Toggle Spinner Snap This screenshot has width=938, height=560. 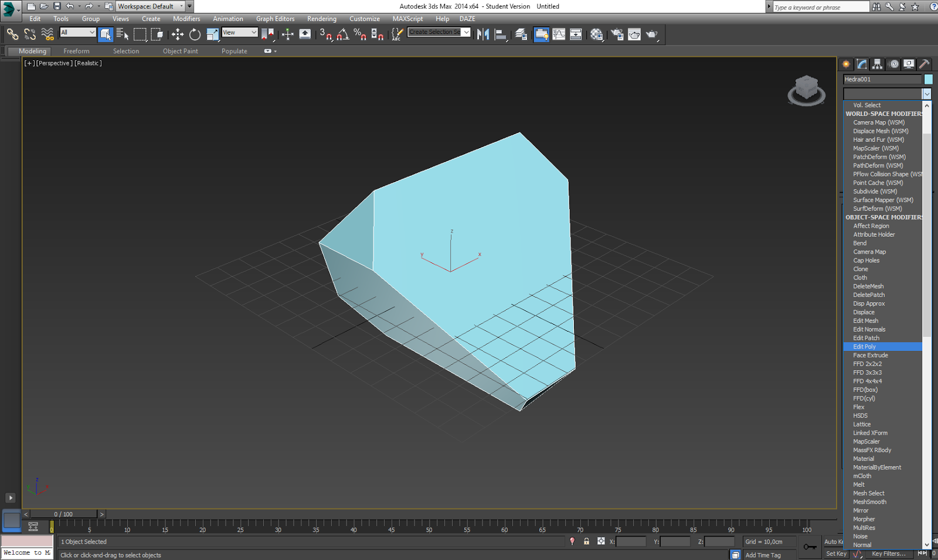pos(378,35)
